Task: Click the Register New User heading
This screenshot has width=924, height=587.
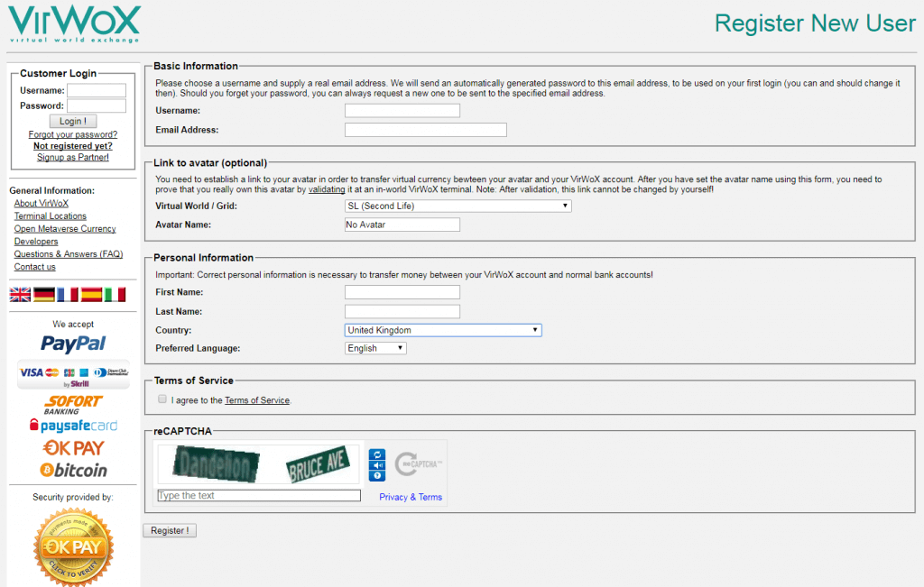Action: point(815,23)
